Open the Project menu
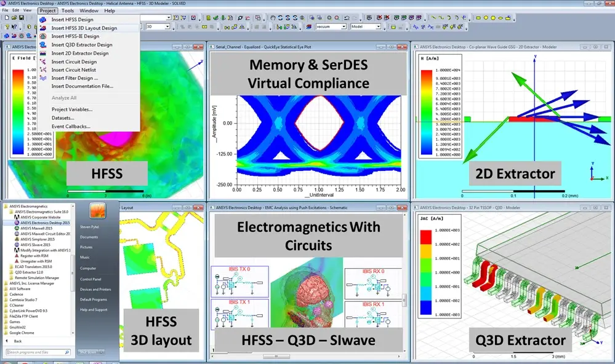The height and width of the screenshot is (364, 615). [x=48, y=10]
